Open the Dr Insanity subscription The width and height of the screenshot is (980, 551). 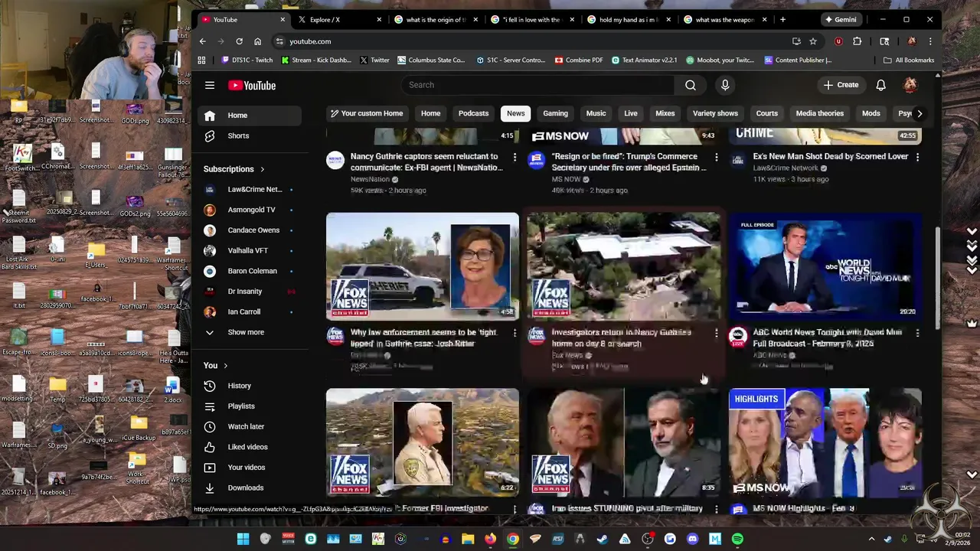pos(250,291)
